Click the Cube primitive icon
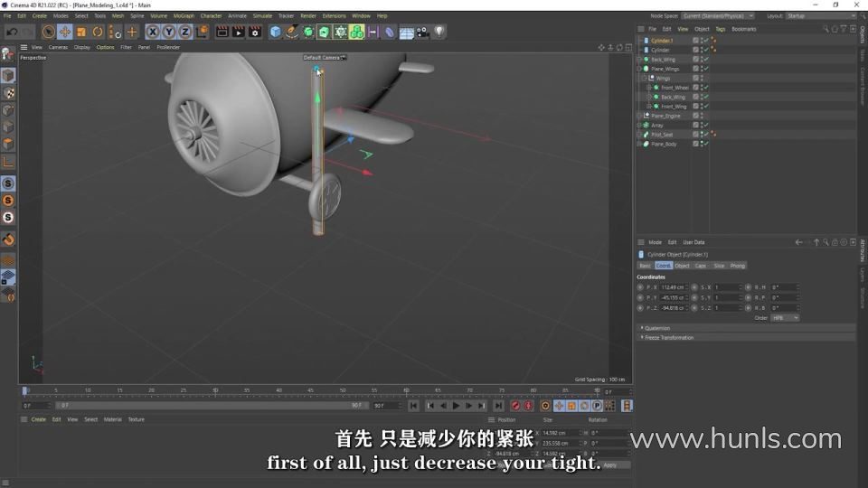This screenshot has height=488, width=868. pyautogui.click(x=275, y=33)
